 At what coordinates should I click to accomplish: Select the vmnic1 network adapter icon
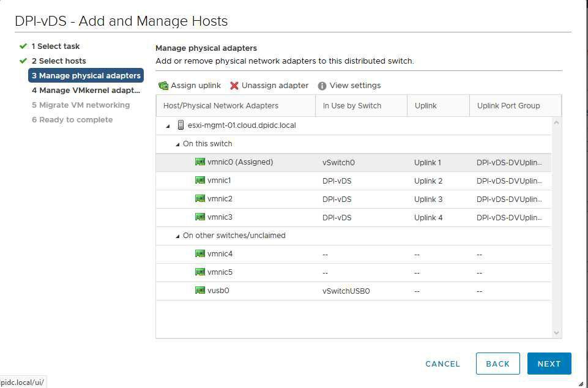(x=200, y=181)
